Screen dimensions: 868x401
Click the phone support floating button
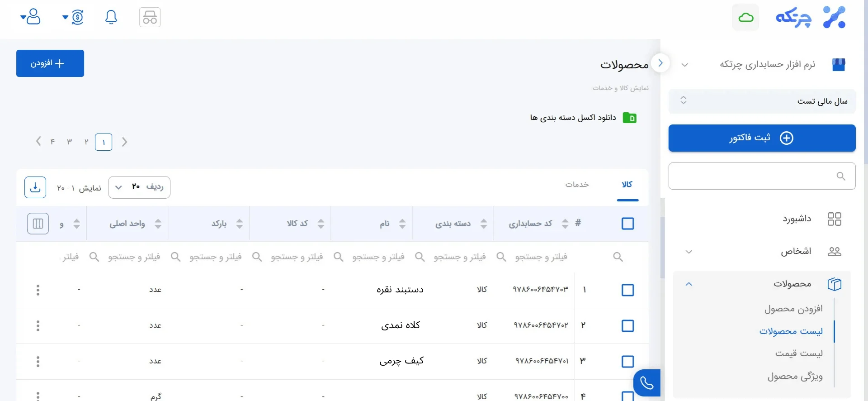[647, 383]
